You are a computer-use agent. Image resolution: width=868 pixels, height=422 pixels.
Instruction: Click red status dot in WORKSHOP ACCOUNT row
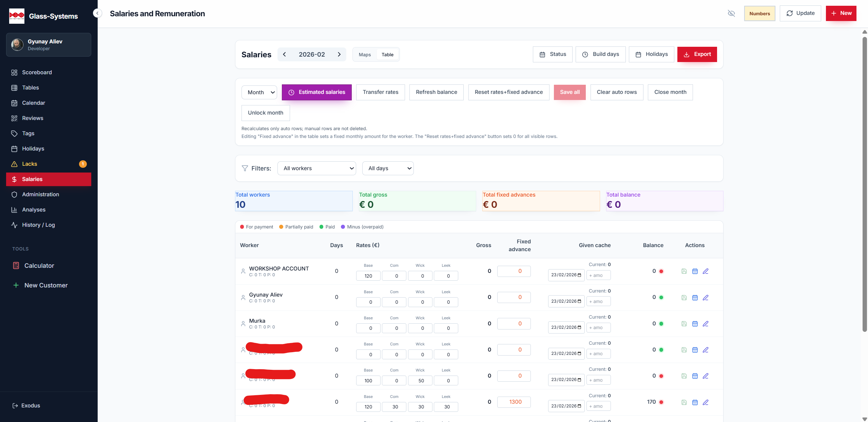(x=661, y=271)
